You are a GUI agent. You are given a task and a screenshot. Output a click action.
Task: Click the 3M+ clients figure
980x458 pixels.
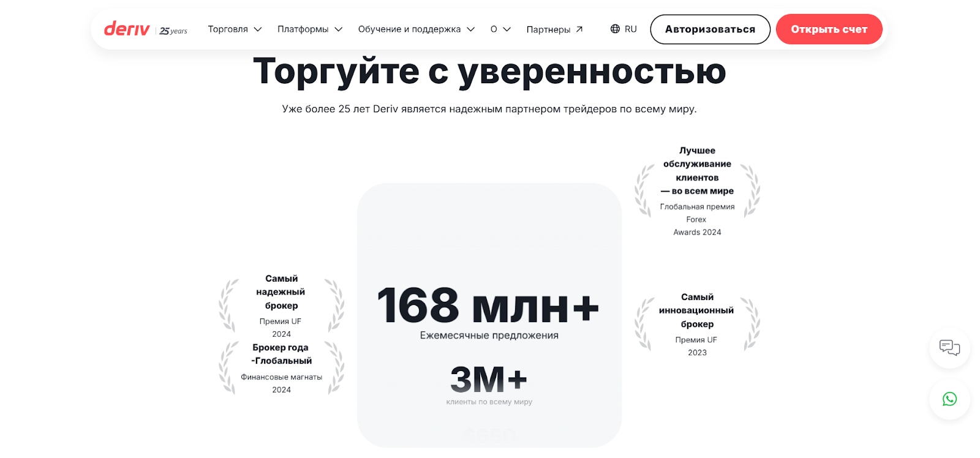coord(489,380)
